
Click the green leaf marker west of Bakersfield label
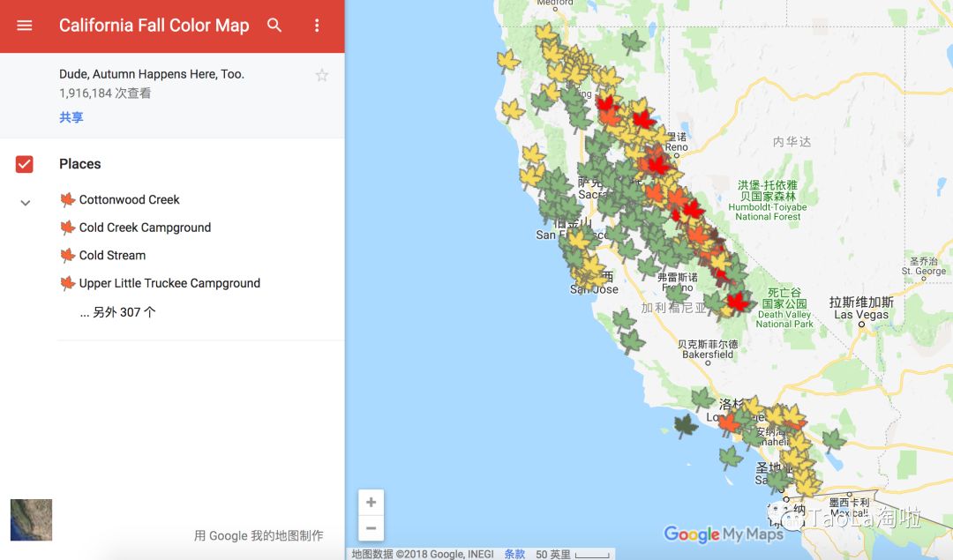632,342
